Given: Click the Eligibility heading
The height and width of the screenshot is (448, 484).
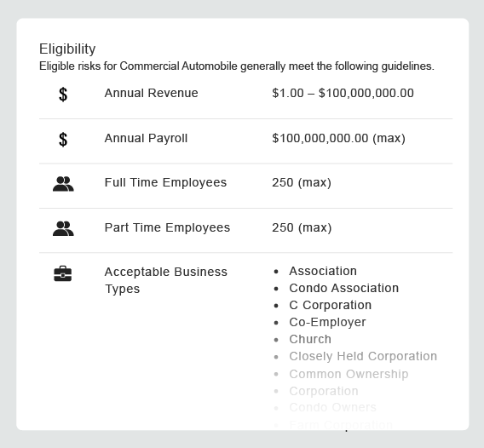Looking at the screenshot, I should click(x=67, y=49).
